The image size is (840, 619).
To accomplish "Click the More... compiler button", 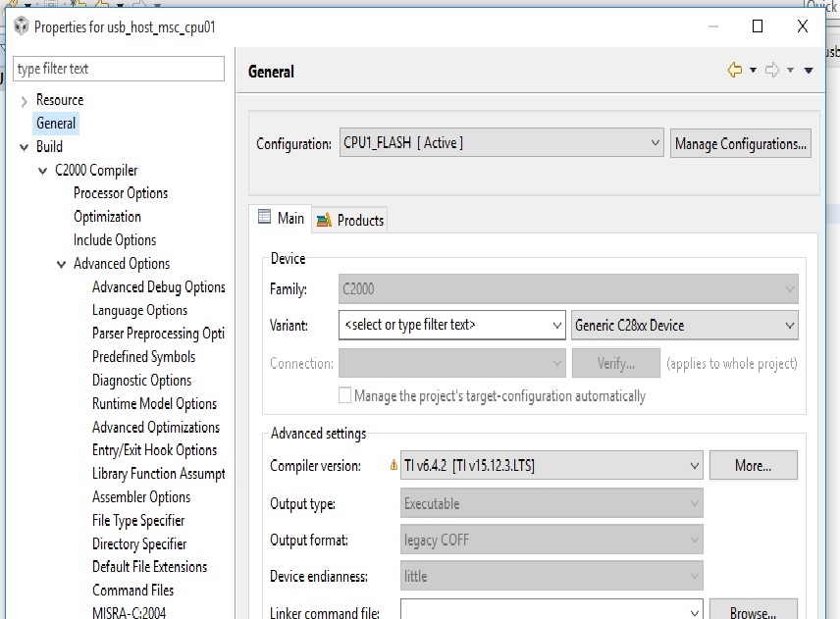I will point(754,465).
